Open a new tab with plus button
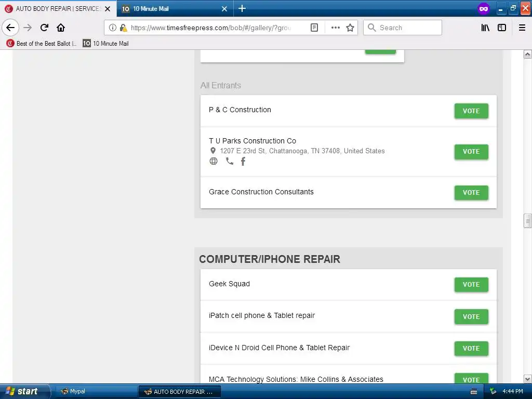The height and width of the screenshot is (399, 532). (x=242, y=8)
